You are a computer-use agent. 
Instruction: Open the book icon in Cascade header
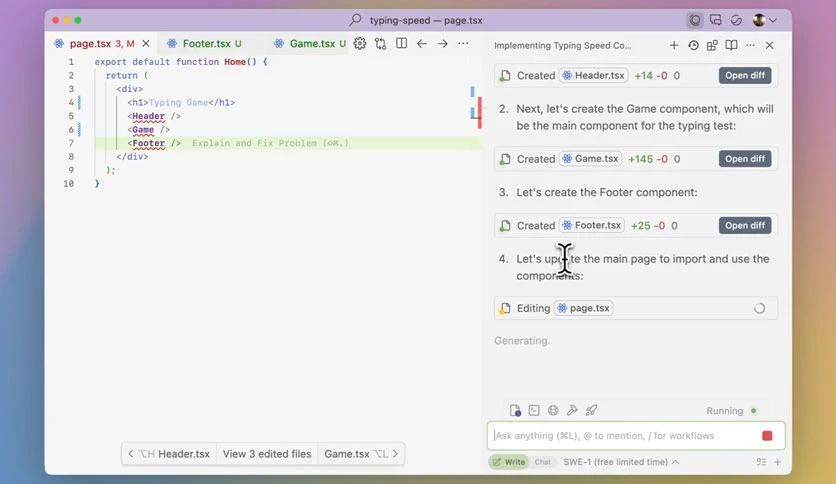pos(731,45)
